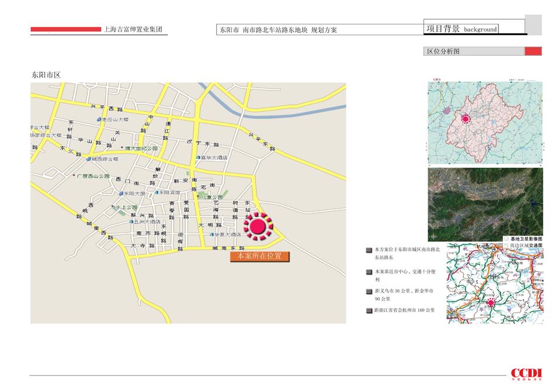Click the hotel icon beside 嘉华大酒店
The width and height of the screenshot is (555, 392).
pos(199,157)
